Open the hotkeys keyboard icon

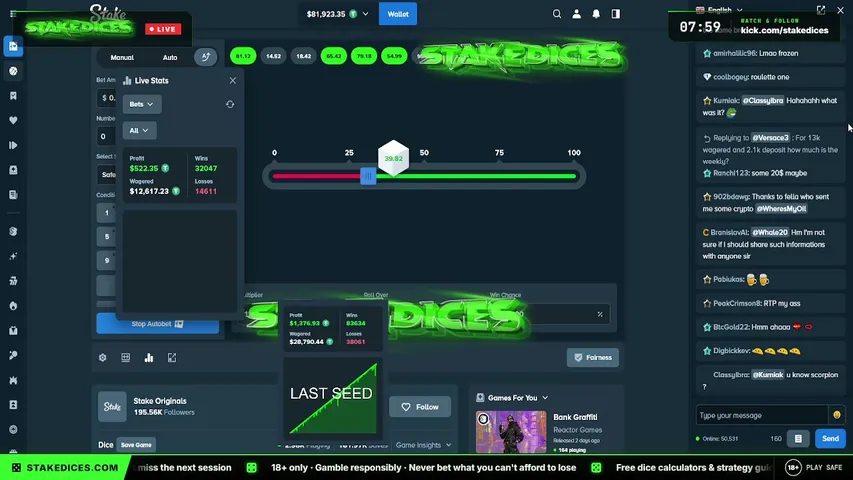point(126,358)
